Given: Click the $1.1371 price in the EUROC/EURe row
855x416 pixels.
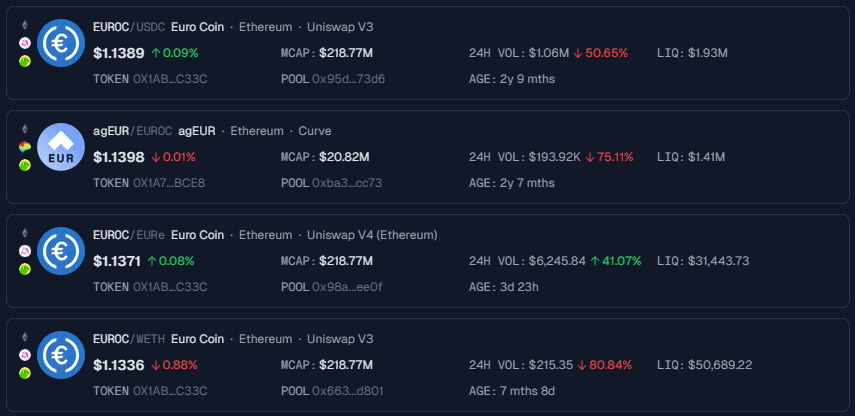Looking at the screenshot, I should point(118,261).
